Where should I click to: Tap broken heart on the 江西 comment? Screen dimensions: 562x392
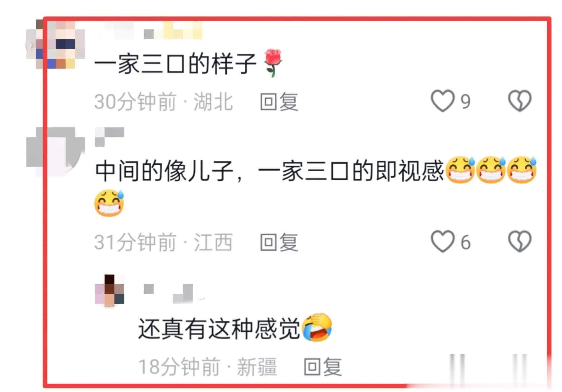tap(520, 242)
